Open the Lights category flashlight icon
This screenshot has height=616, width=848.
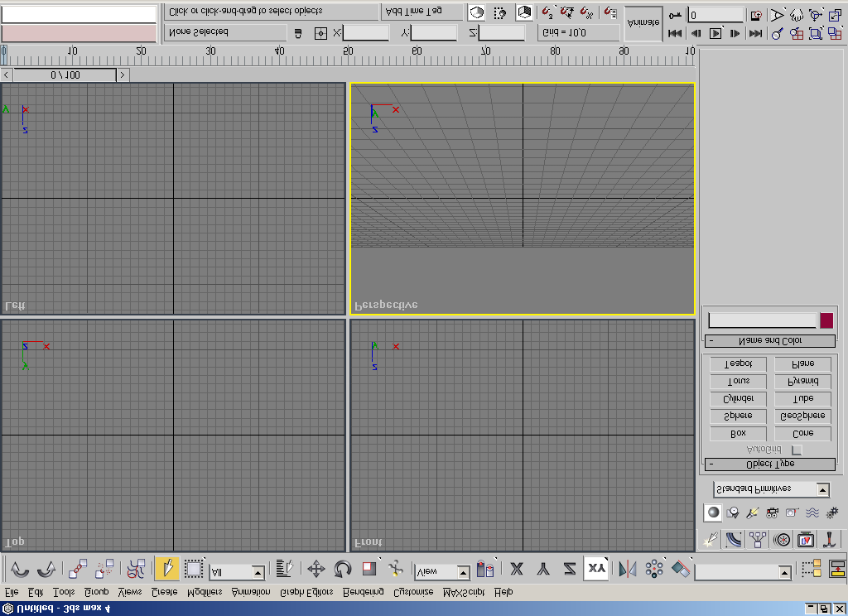[752, 513]
